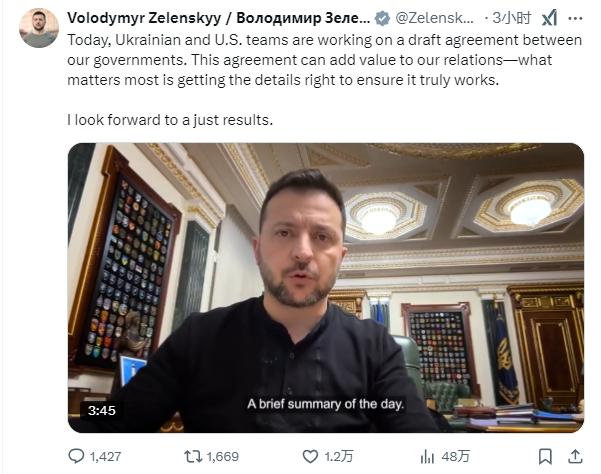
Task: Open view analytics bar chart icon
Action: [427, 456]
